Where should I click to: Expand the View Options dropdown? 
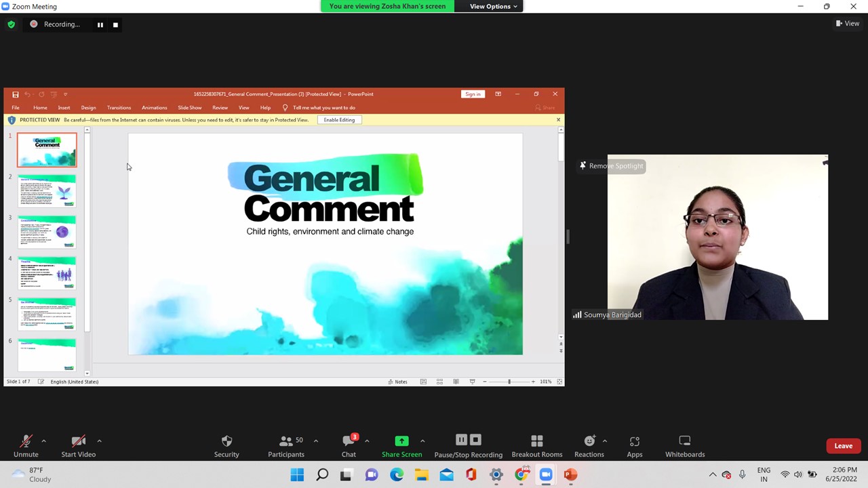pyautogui.click(x=494, y=7)
